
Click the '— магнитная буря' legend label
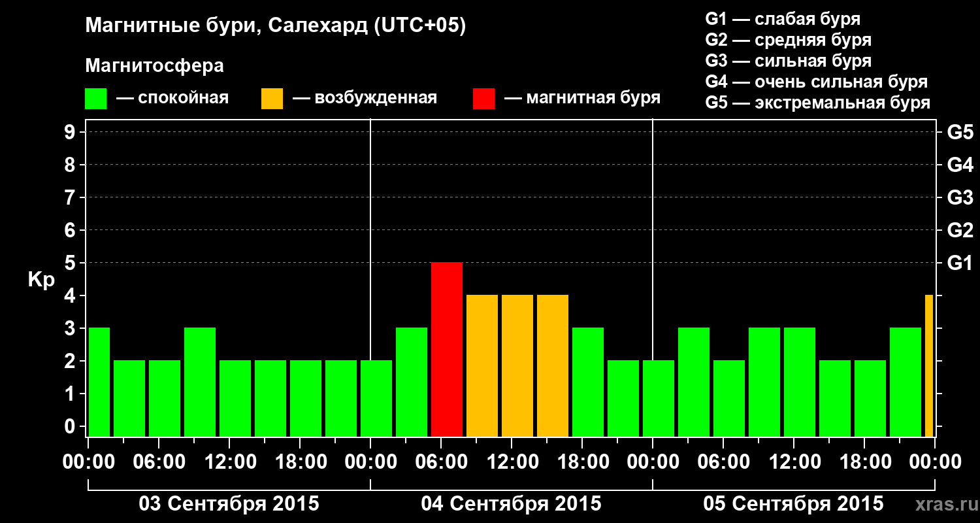583,98
